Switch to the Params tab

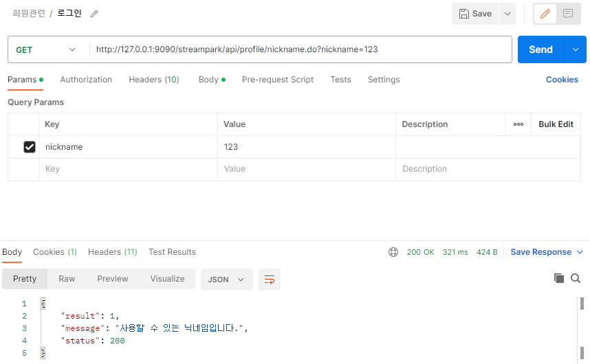25,80
